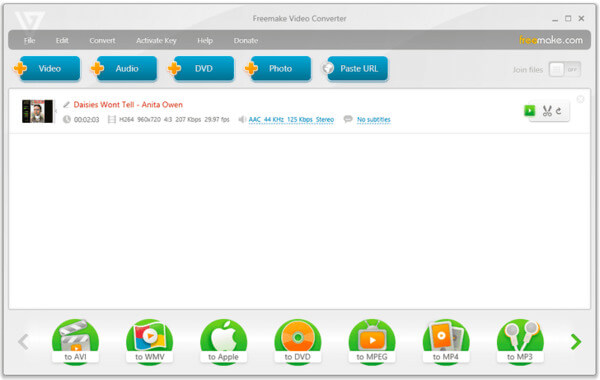
Task: Open the AAC 44 KHz audio track dropdown
Action: click(x=291, y=120)
